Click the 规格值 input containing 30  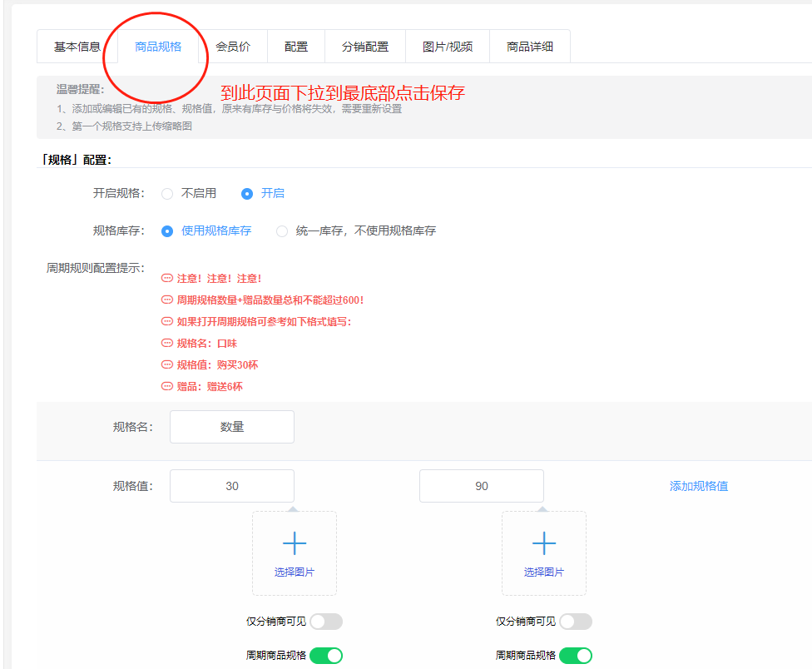pos(232,486)
